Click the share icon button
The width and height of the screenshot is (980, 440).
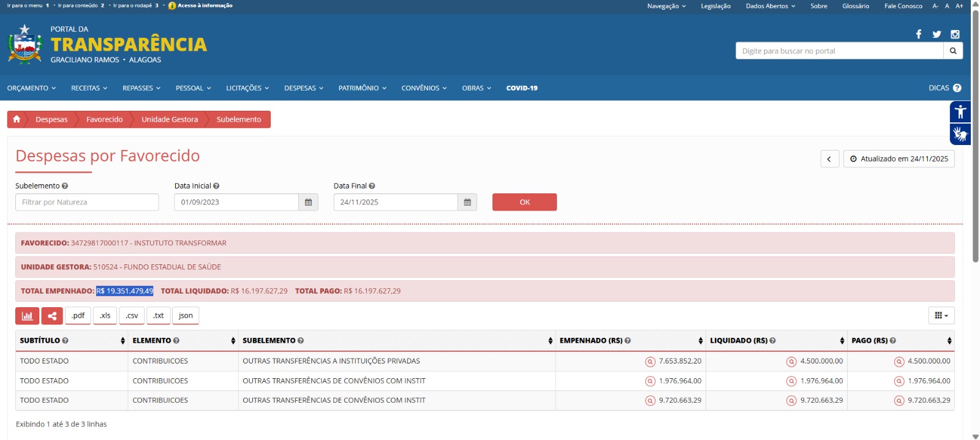click(52, 316)
